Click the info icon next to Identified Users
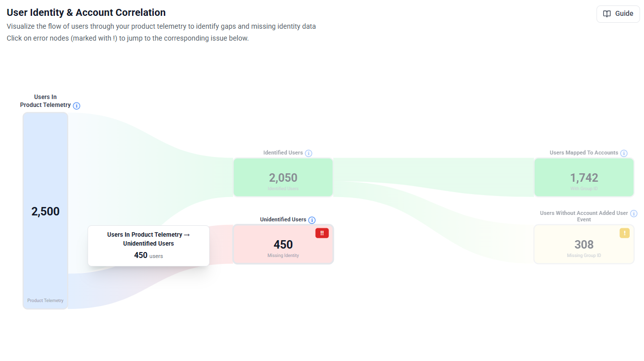644x361 pixels. click(x=309, y=153)
